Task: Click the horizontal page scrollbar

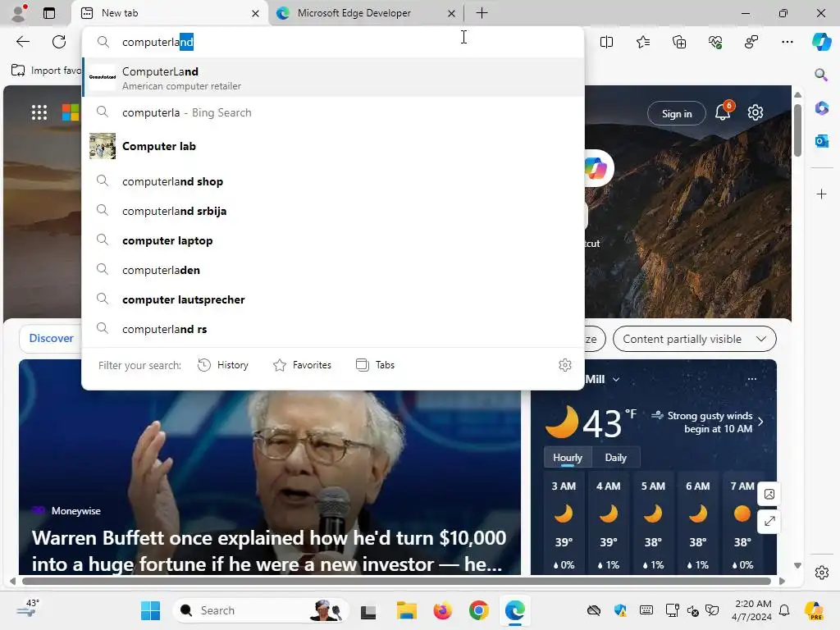Action: click(396, 581)
